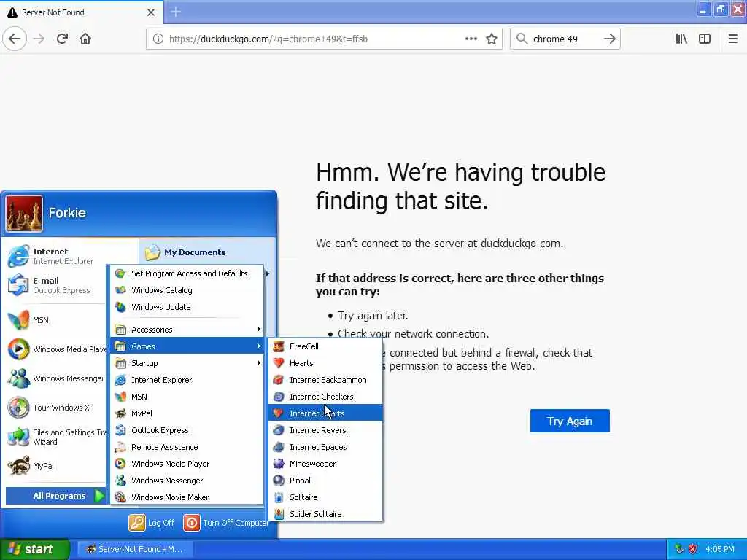Open Internet Explorer pinned Internet shortcut
Screen dimensions: 747x560
[x=56, y=256]
